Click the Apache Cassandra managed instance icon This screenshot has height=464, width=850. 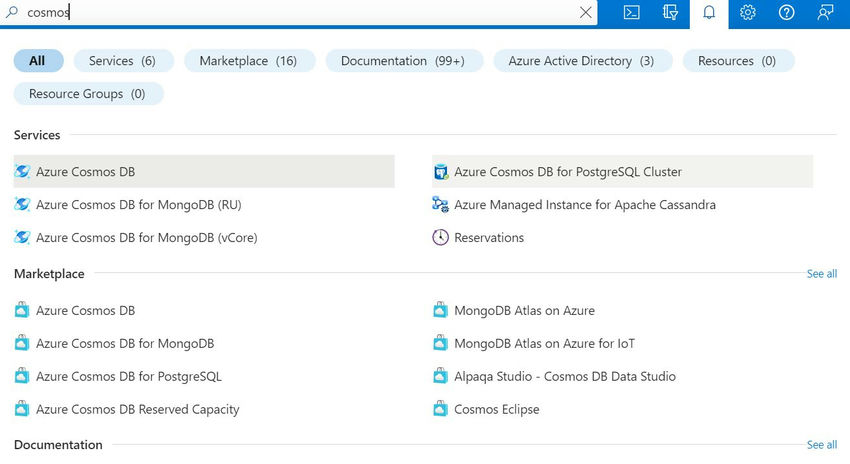tap(440, 205)
